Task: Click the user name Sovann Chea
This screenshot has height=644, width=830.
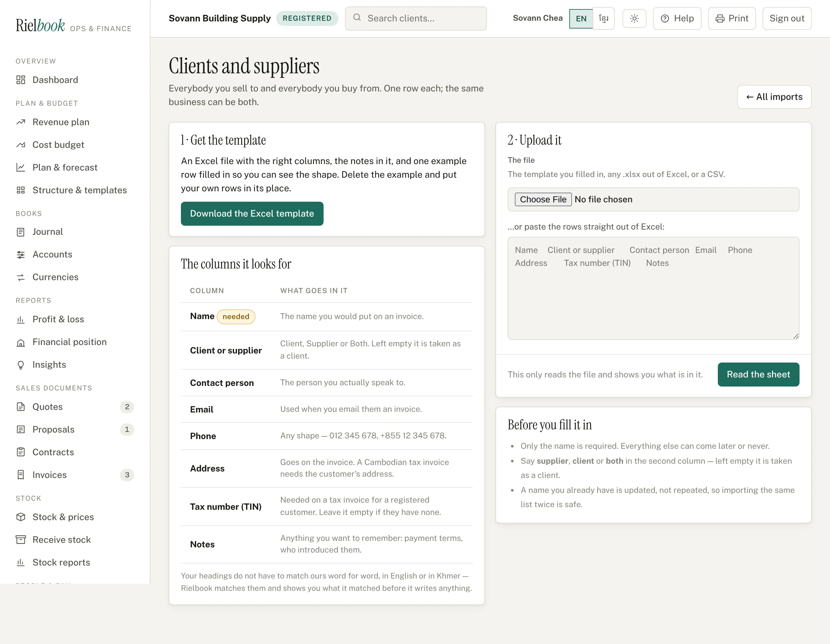Action: [x=537, y=18]
